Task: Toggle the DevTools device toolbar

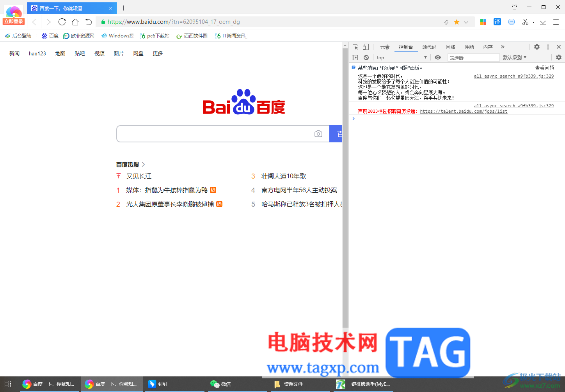Action: coord(366,47)
